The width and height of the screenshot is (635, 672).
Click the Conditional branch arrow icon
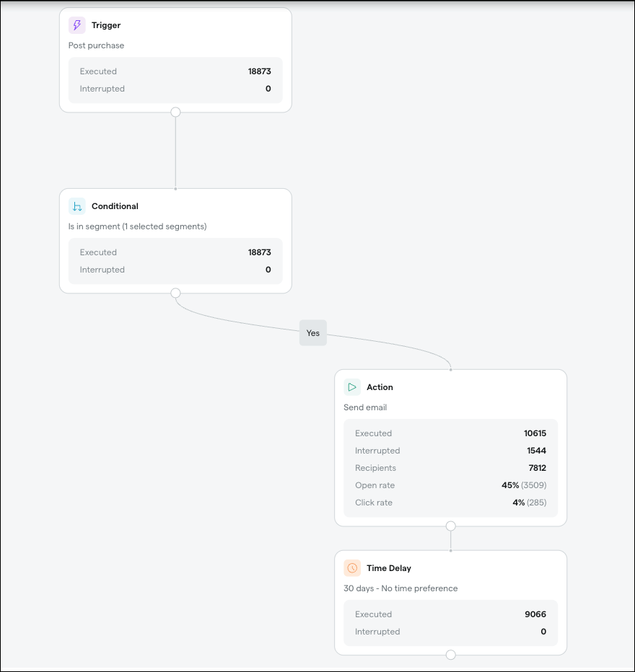(76, 205)
